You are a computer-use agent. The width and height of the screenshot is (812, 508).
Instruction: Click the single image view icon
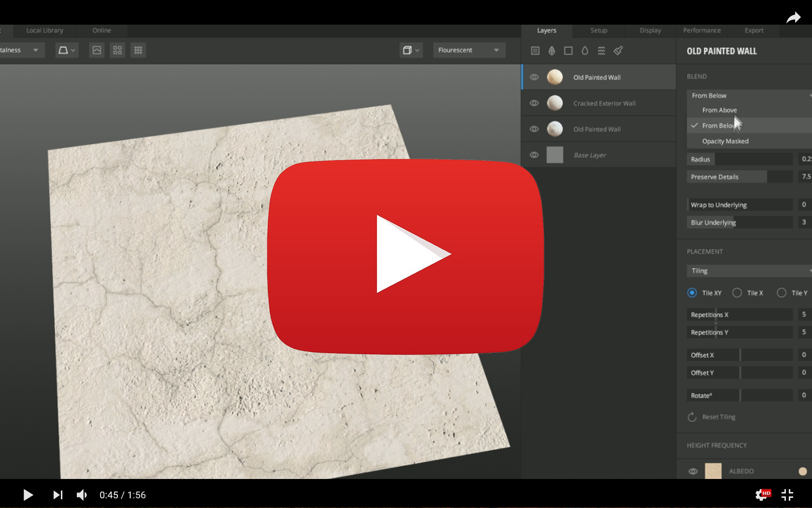[97, 50]
